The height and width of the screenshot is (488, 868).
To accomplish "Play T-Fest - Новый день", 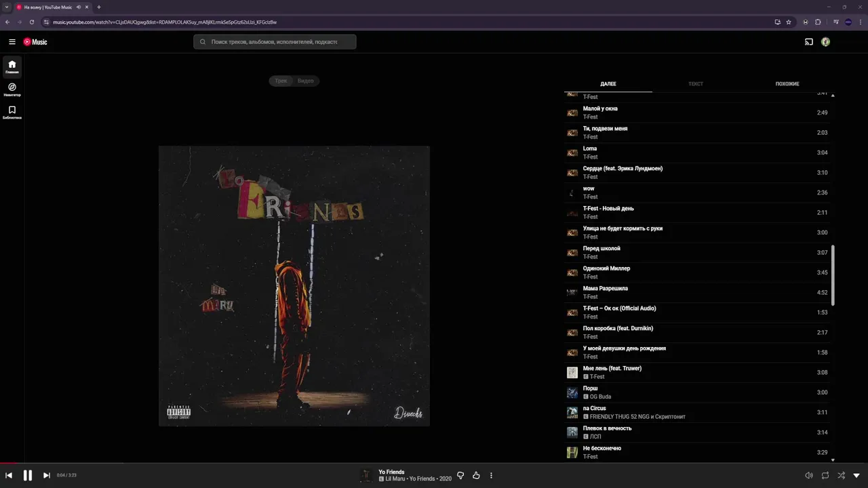I will (x=698, y=213).
